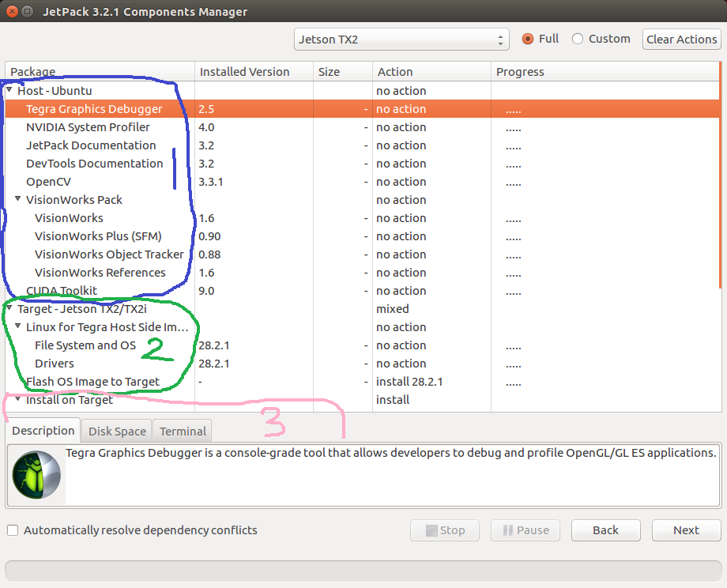This screenshot has width=727, height=588.
Task: Close the JetPack Components Manager window
Action: coord(12,12)
